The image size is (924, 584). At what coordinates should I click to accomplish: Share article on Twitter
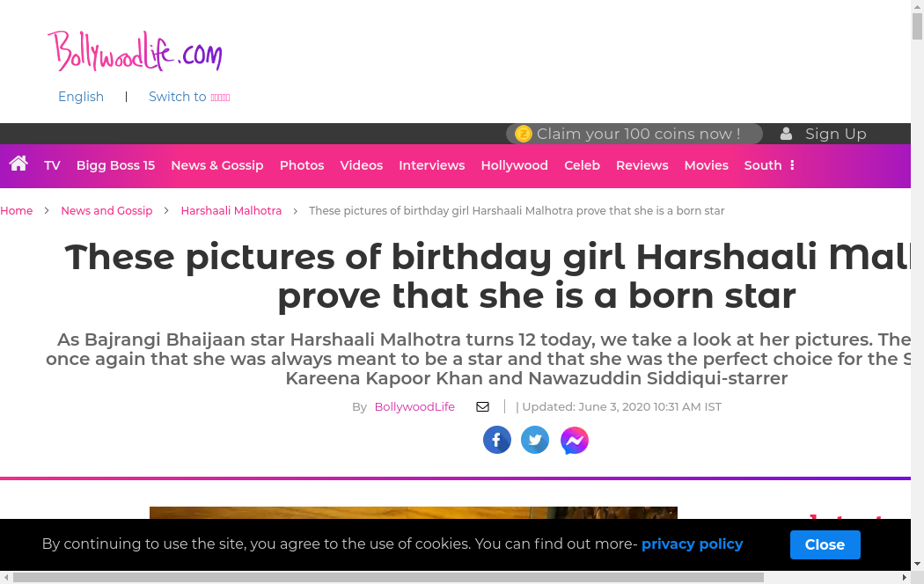pyautogui.click(x=535, y=440)
